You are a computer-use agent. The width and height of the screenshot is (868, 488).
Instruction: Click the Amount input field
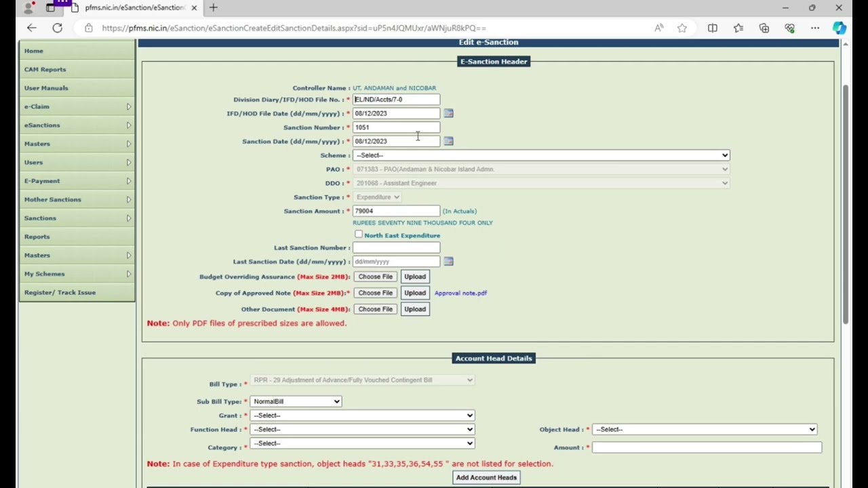coord(707,447)
